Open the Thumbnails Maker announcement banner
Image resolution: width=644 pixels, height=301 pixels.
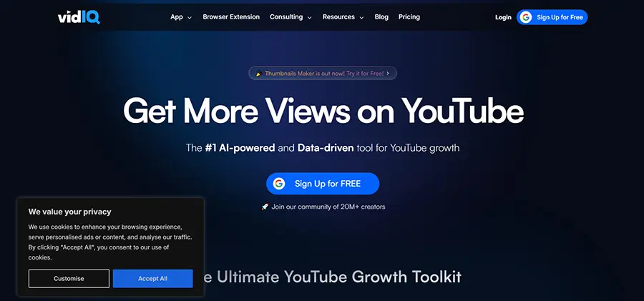[323, 74]
